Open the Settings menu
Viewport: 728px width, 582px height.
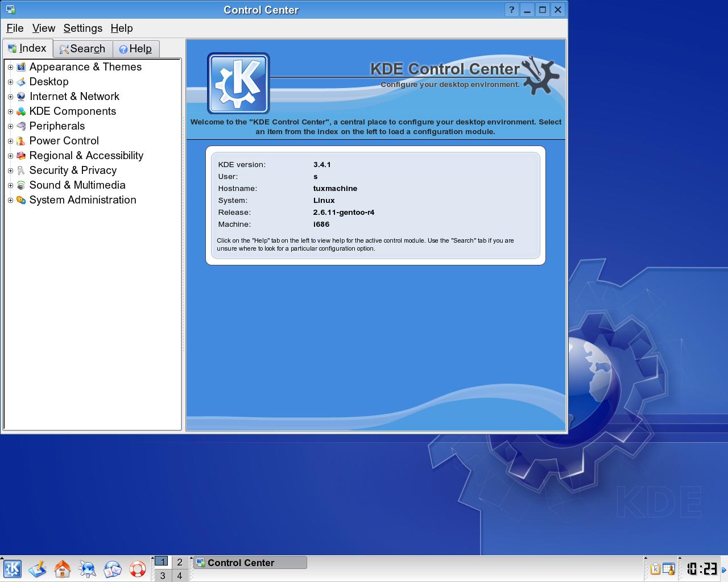(83, 28)
